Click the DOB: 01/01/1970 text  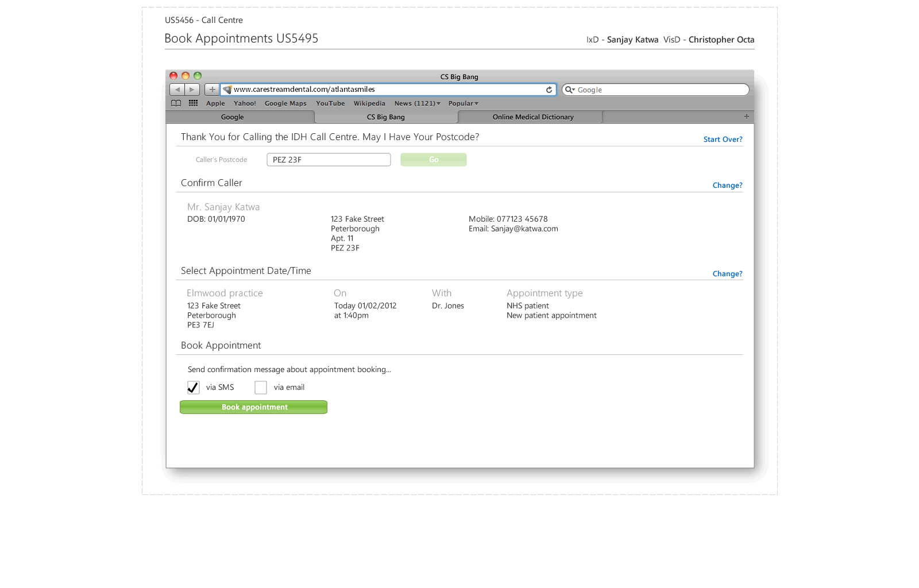216,219
